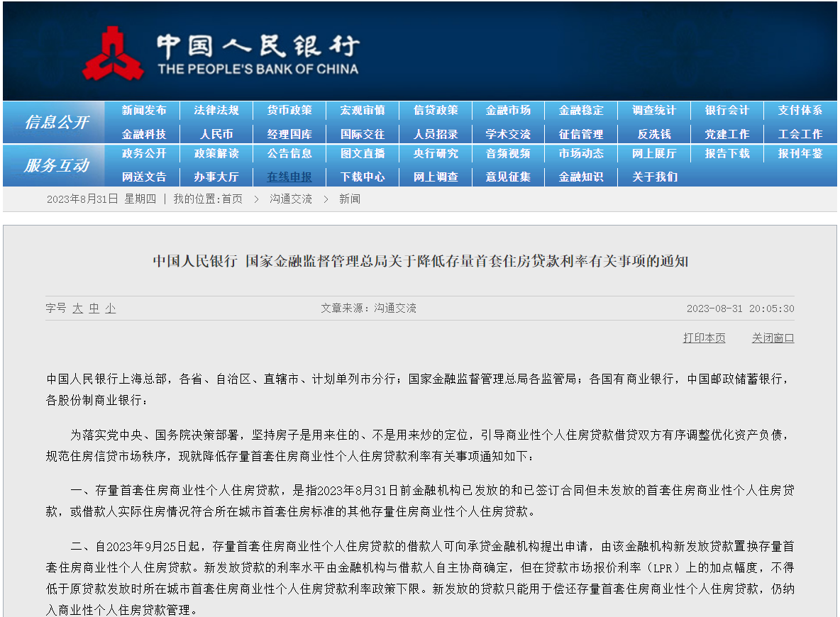Click the 关闭窗口 close window link
Image resolution: width=840 pixels, height=617 pixels.
pos(773,338)
